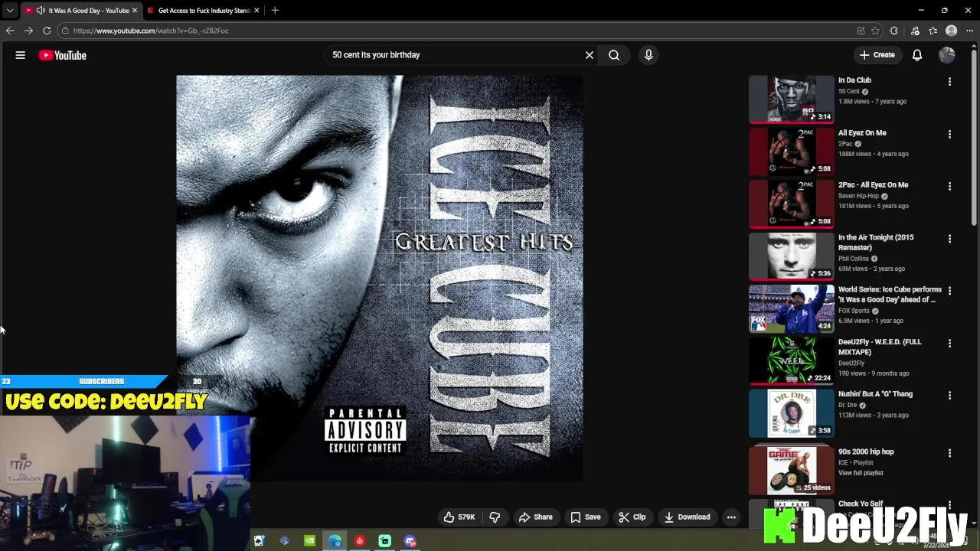Mute the tab using its speaker icon
Image resolution: width=980 pixels, height=551 pixels.
pos(41,11)
